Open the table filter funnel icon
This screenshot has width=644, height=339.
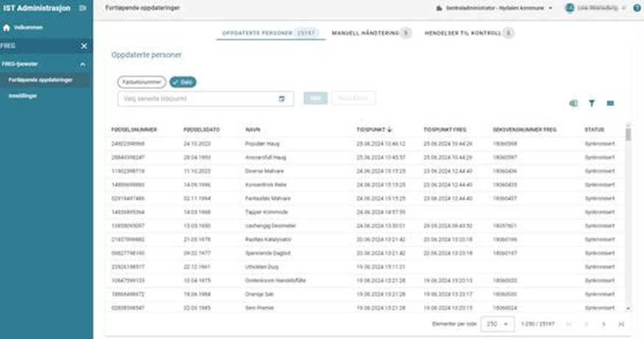(x=592, y=104)
